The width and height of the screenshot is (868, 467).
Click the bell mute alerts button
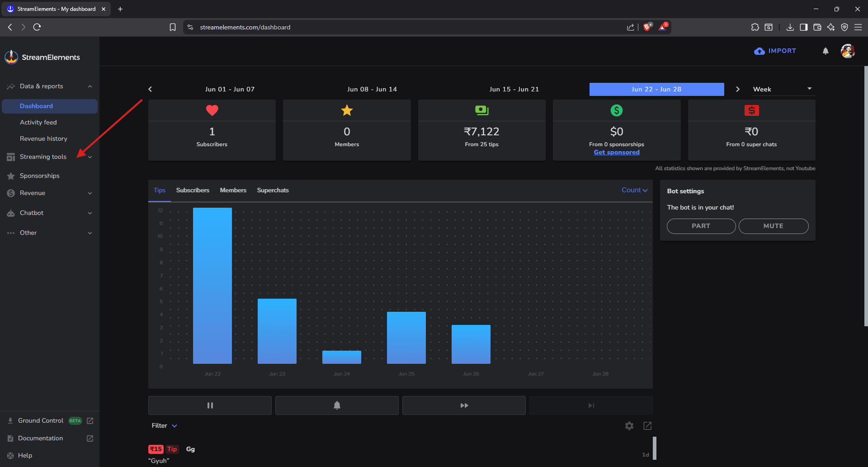[337, 405]
